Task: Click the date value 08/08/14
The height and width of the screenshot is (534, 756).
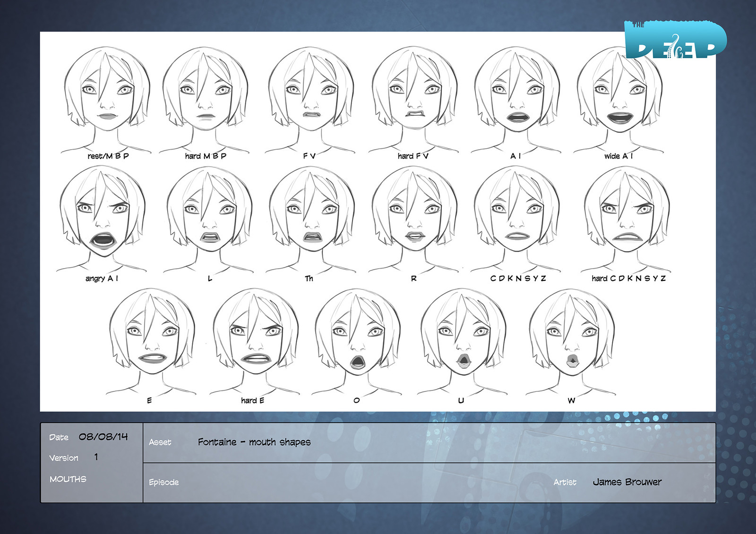Action: [103, 437]
